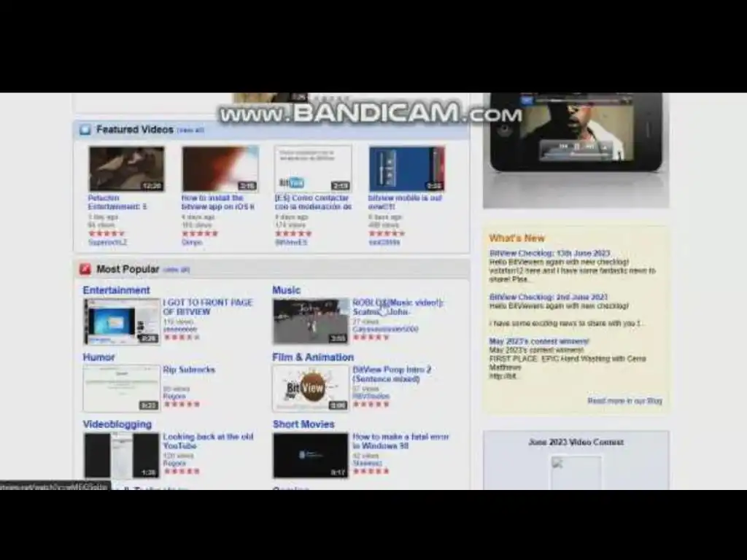747x560 pixels.
Task: Open the uploader name under 'Looking back at the old YouTube'
Action: 174,463
